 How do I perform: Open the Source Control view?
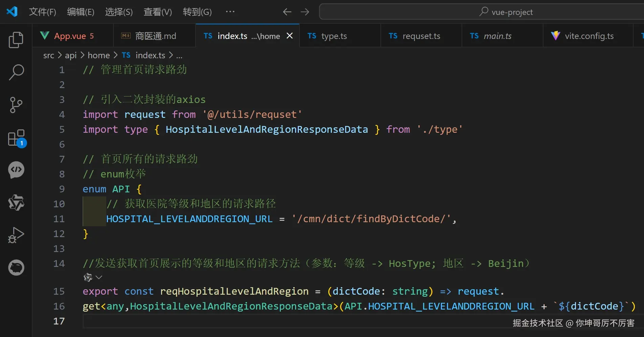(x=16, y=105)
